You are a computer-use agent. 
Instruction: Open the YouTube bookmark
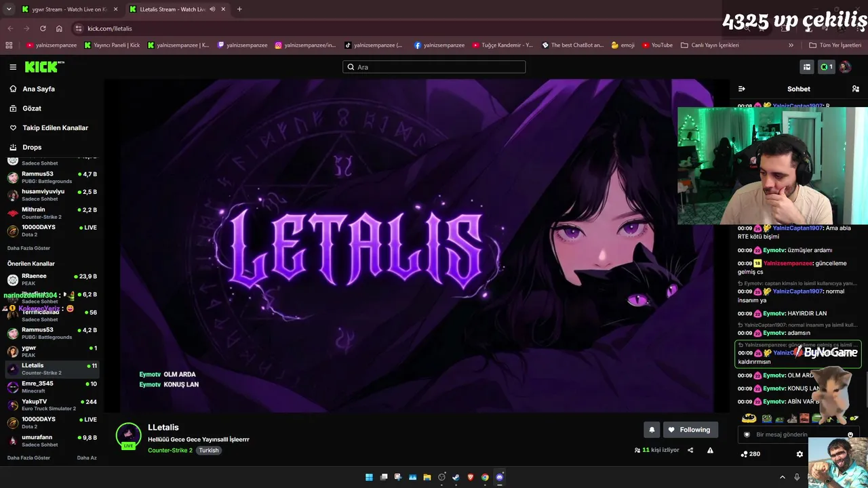[657, 45]
